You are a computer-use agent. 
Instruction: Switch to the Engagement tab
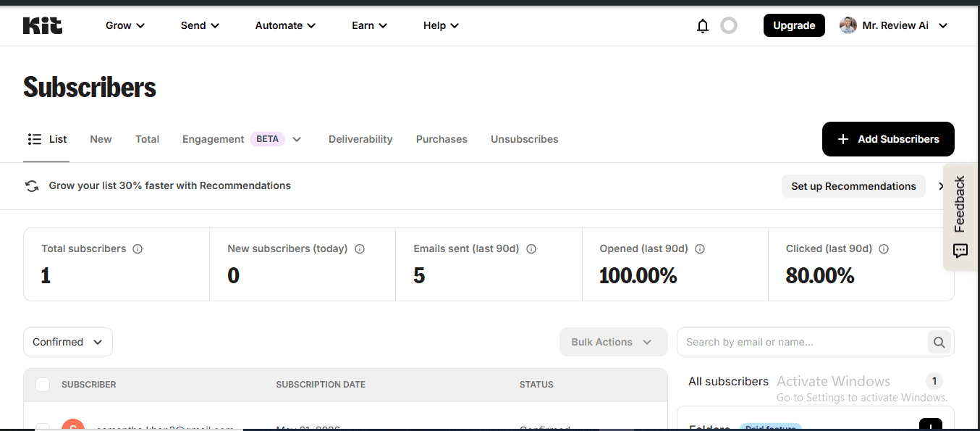pos(214,139)
